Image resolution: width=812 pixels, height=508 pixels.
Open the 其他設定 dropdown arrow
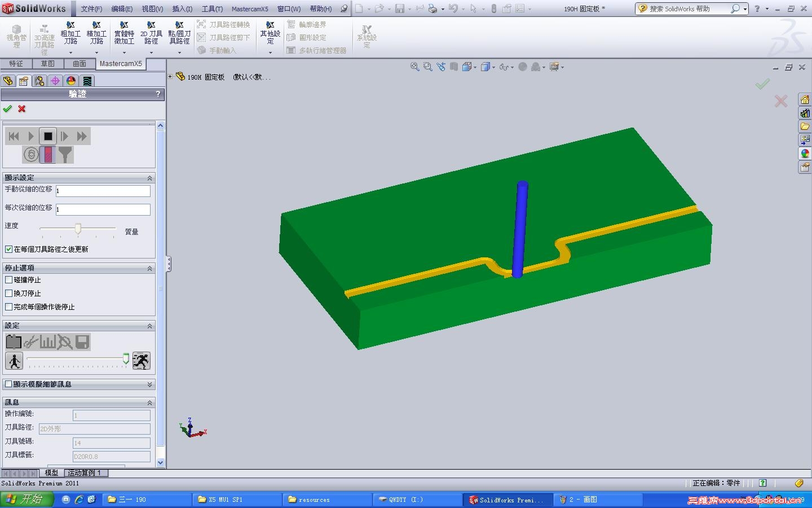point(270,52)
